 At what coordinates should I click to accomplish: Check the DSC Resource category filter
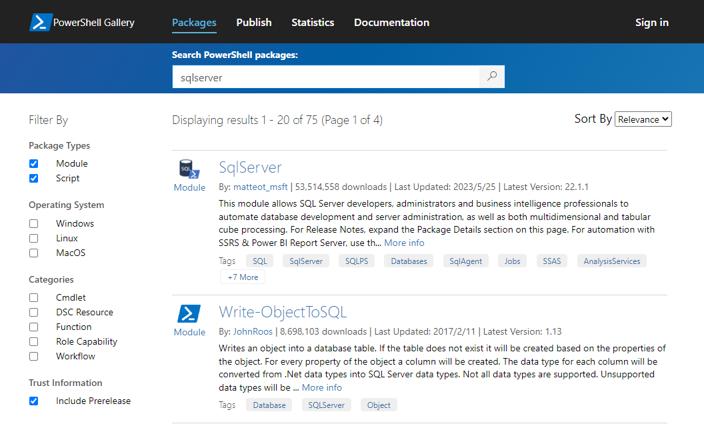click(34, 312)
